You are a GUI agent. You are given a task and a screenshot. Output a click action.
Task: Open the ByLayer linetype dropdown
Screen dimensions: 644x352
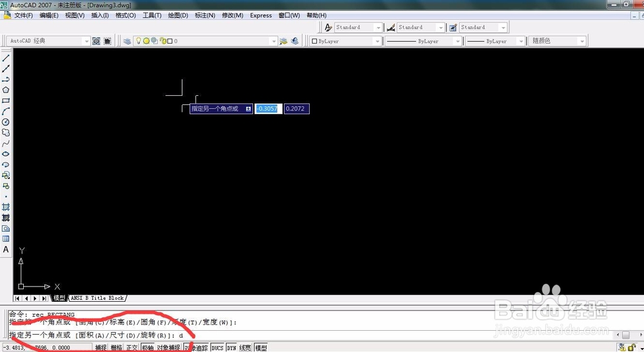[457, 41]
